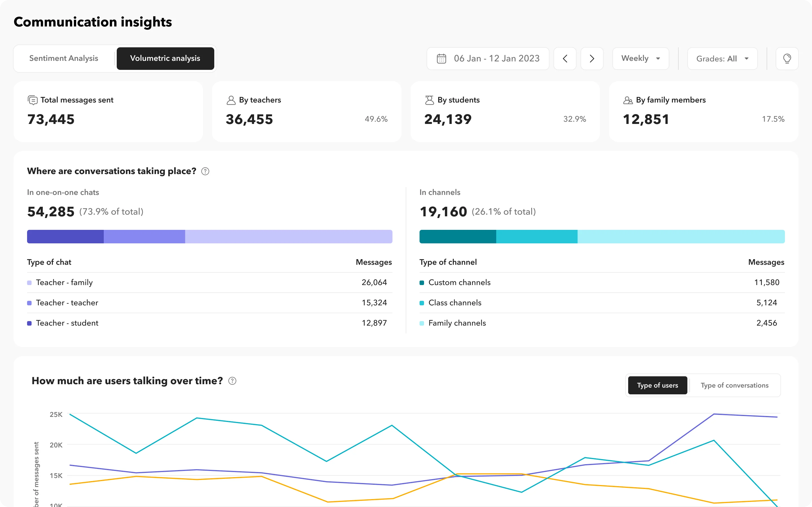The height and width of the screenshot is (507, 812).
Task: Switch to Sentiment Analysis tab
Action: coord(63,58)
